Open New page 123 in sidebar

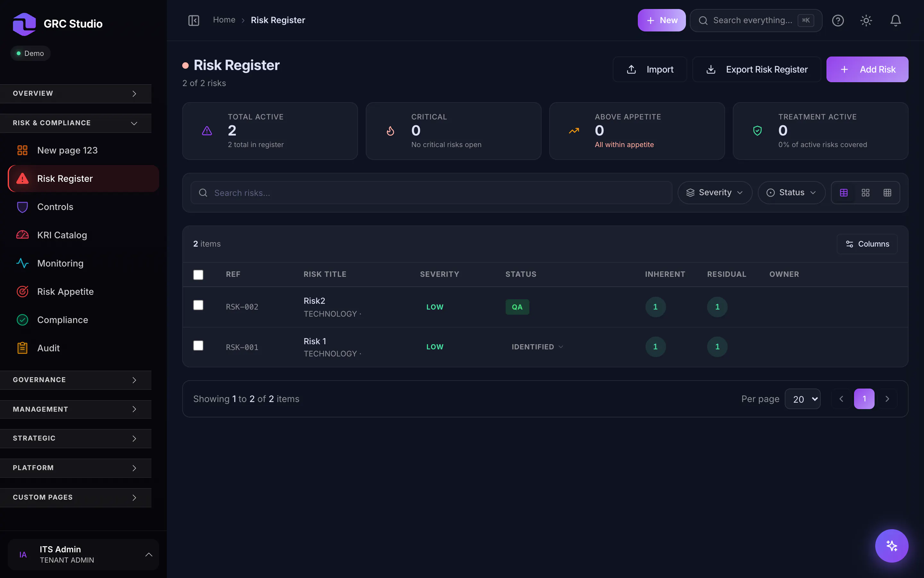pos(83,150)
